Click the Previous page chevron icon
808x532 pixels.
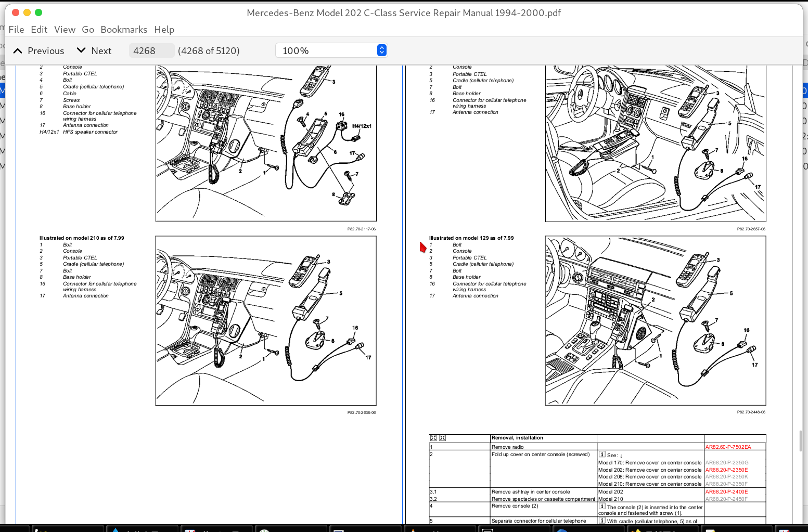(x=18, y=50)
